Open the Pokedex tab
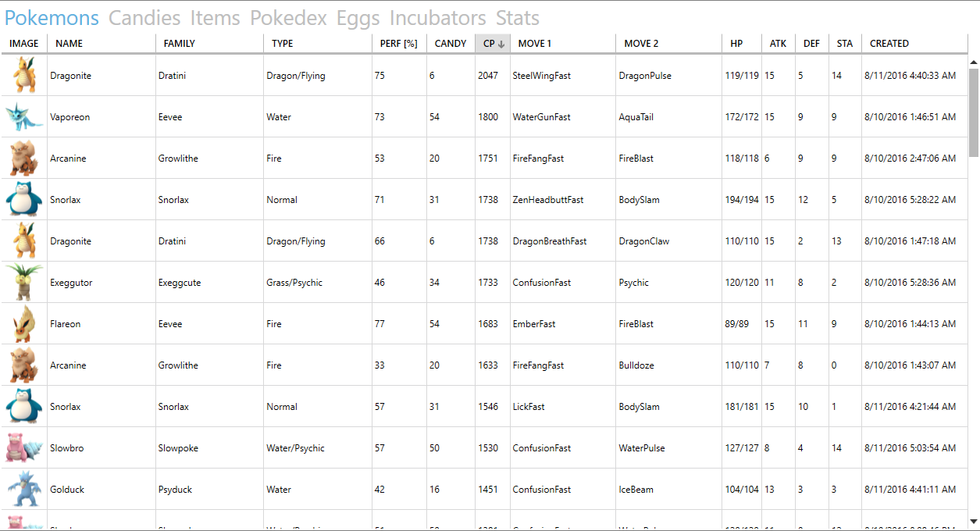 288,18
